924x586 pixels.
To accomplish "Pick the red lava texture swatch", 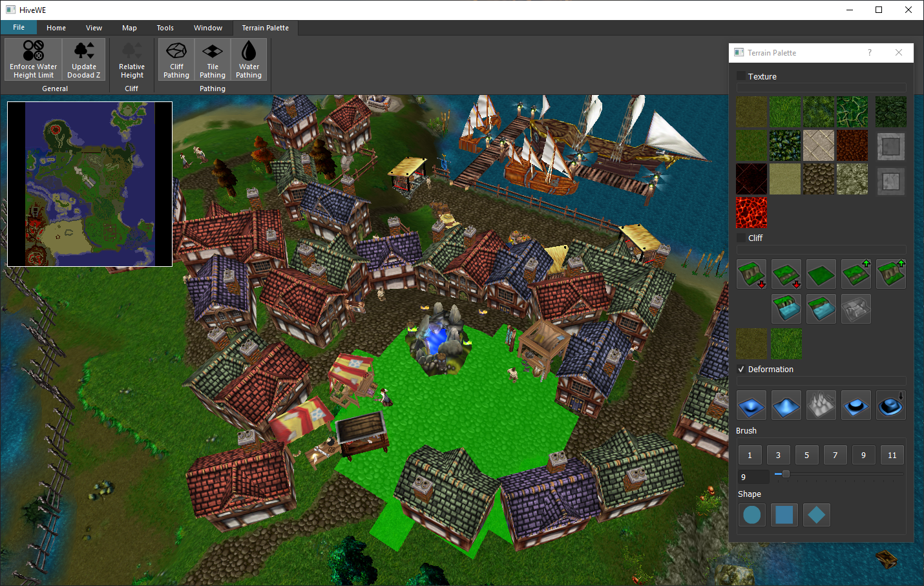I will pyautogui.click(x=751, y=213).
